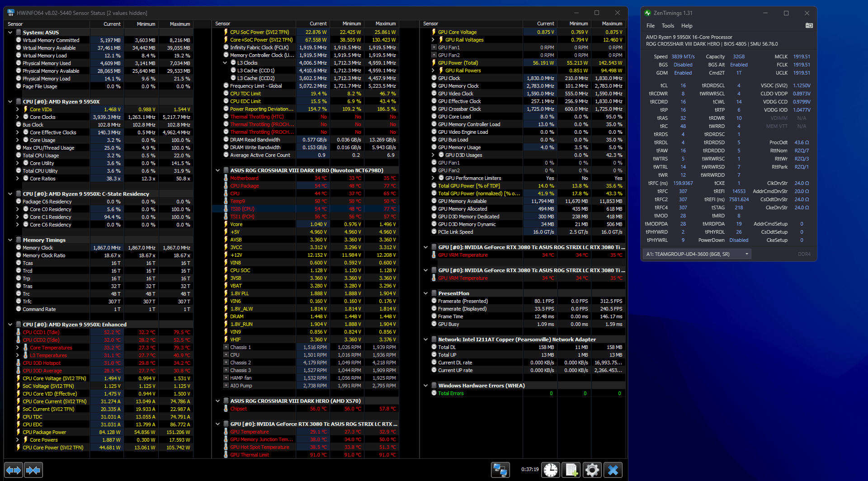Click the 0:37:19 elapsed time readout
This screenshot has width=868, height=481.
coord(530,470)
